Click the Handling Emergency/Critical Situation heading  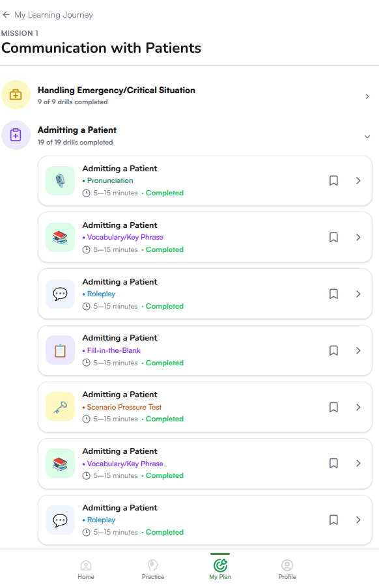click(117, 91)
